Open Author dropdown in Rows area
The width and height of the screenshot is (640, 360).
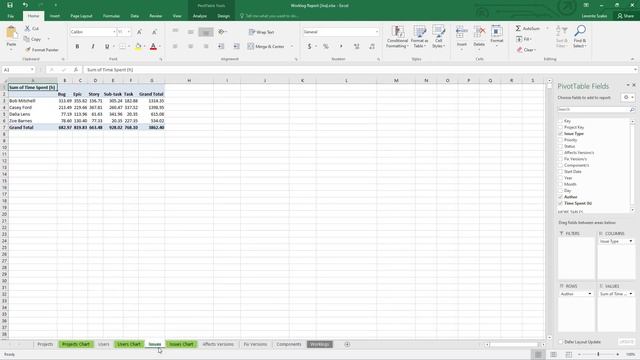click(x=589, y=294)
